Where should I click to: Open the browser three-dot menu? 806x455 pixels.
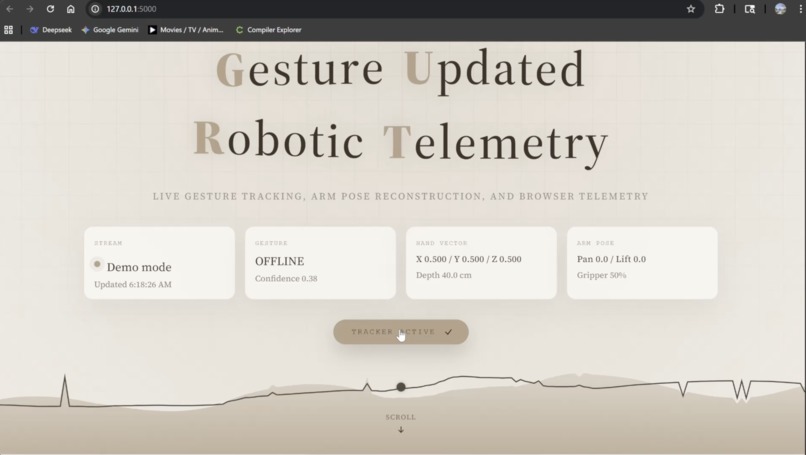[801, 9]
